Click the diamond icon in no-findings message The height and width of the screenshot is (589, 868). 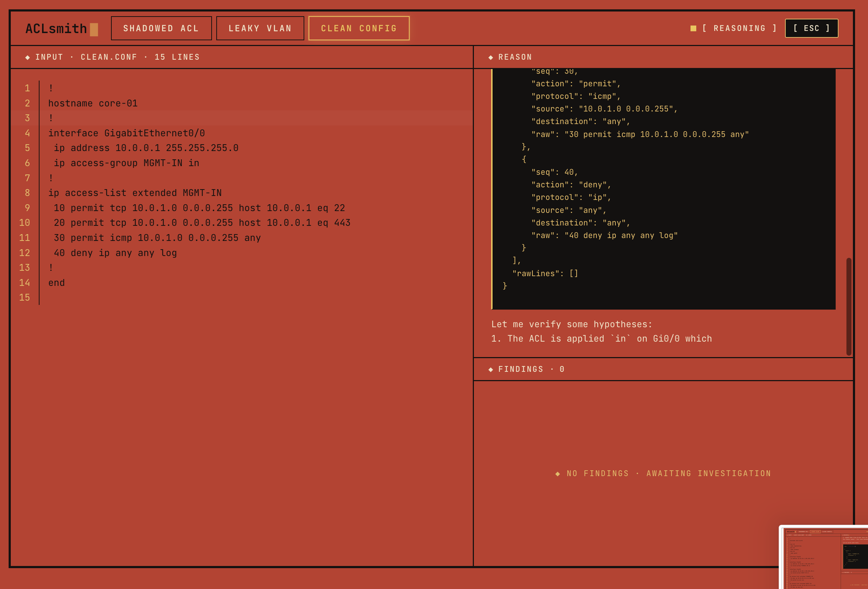click(558, 474)
